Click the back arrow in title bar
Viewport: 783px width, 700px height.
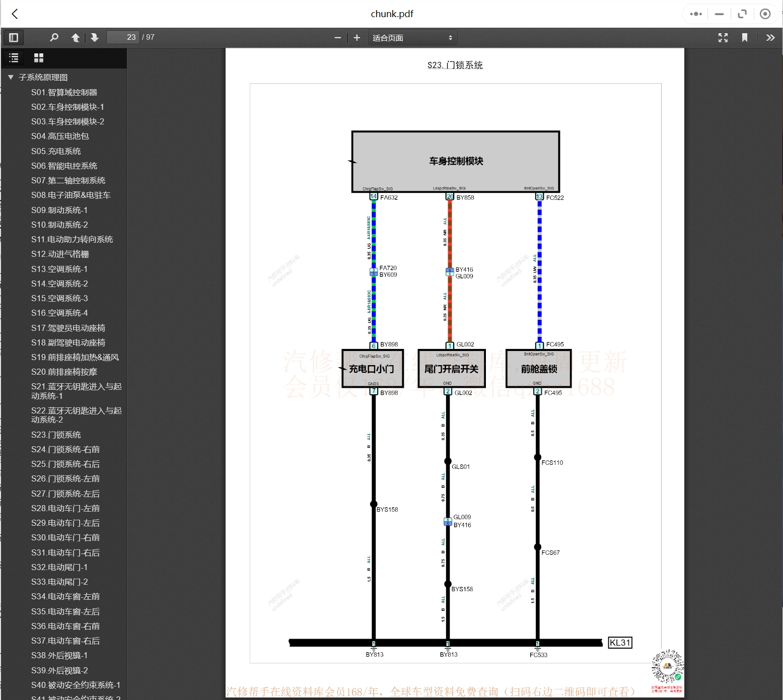[15, 14]
